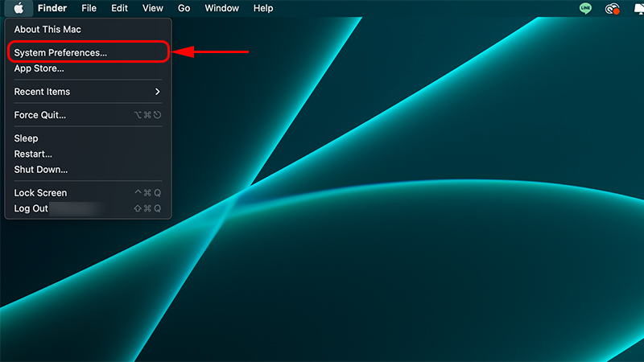Open the View menu
This screenshot has width=644, height=362.
153,8
